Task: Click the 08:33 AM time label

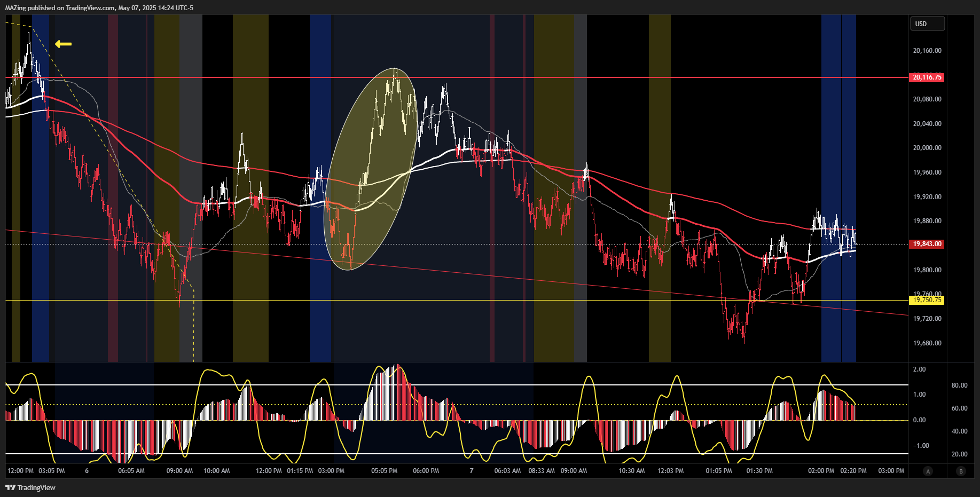Action: click(542, 471)
